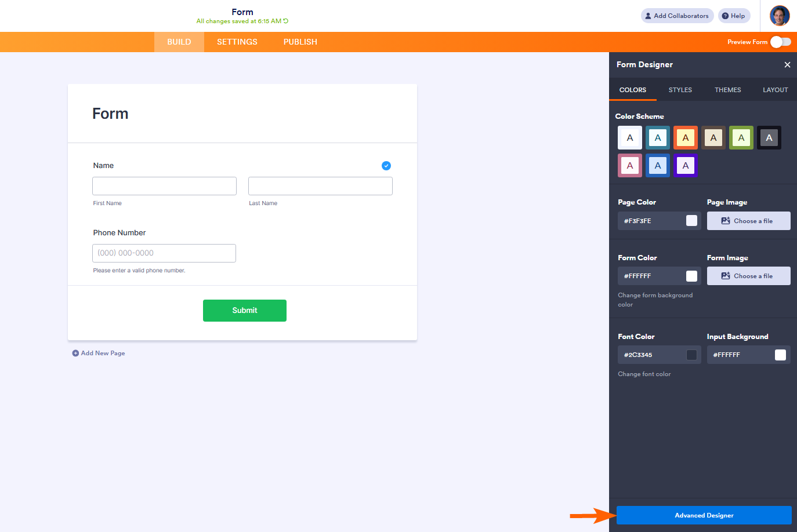Open the Themes tab

pyautogui.click(x=727, y=90)
